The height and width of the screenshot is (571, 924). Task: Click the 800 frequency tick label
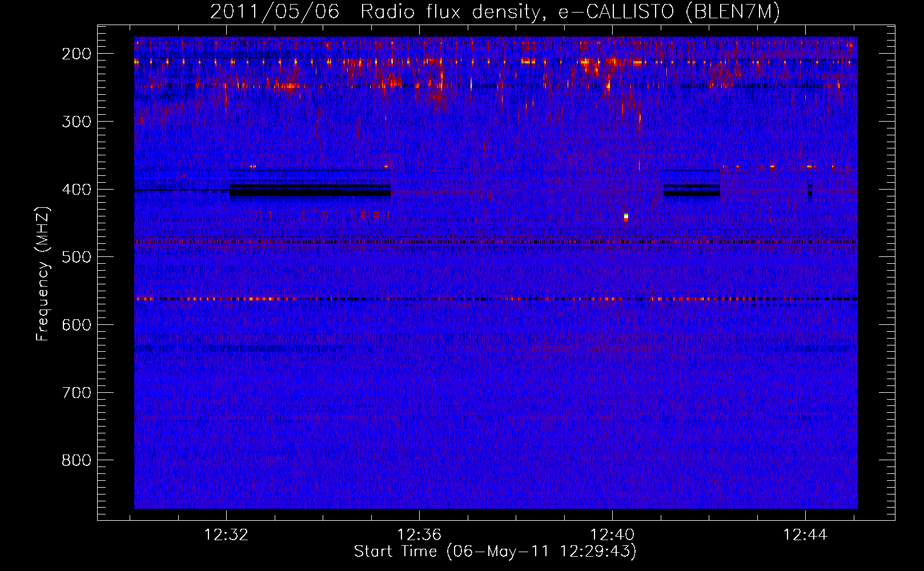pyautogui.click(x=77, y=460)
